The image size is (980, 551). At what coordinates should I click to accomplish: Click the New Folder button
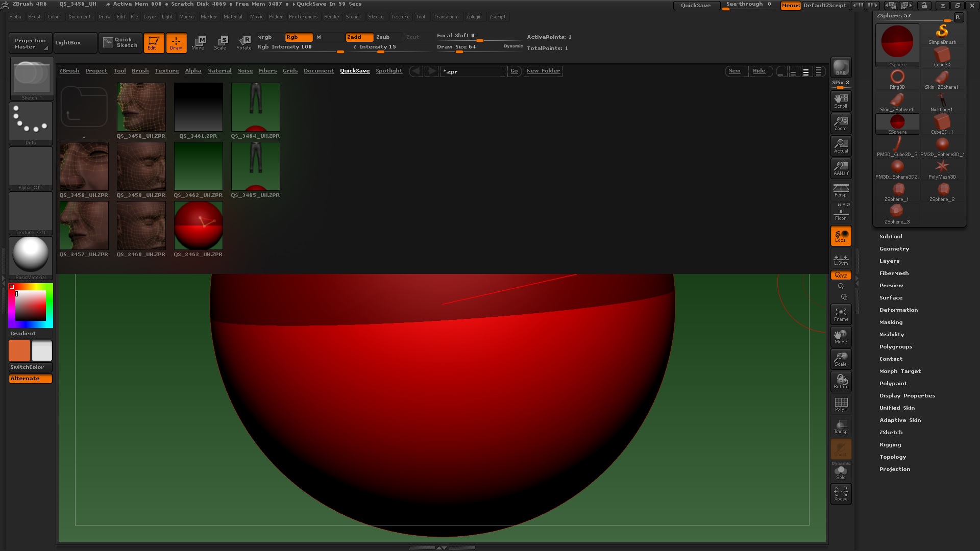pos(543,71)
